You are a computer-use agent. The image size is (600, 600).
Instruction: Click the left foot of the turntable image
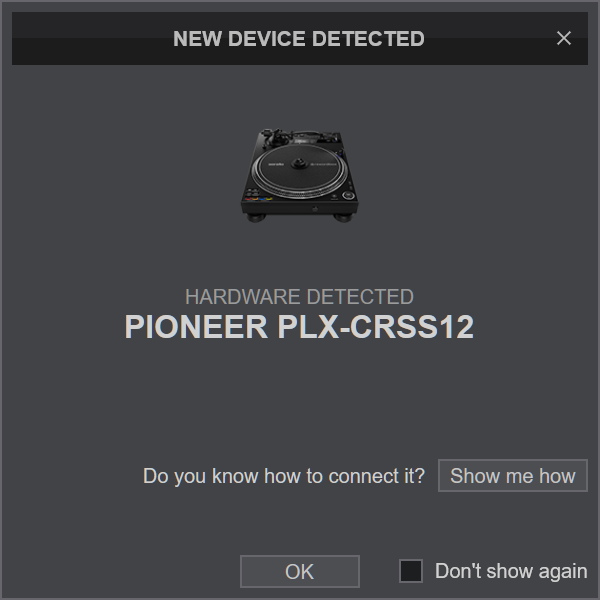(256, 218)
